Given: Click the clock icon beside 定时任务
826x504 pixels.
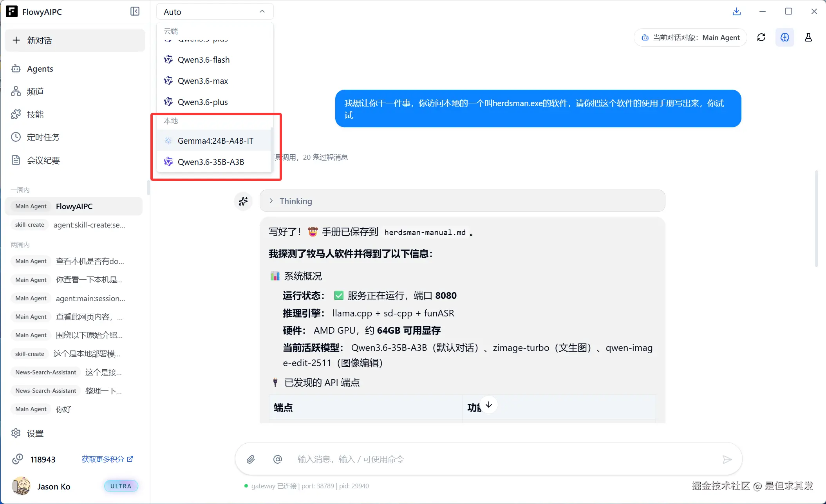Looking at the screenshot, I should coord(16,137).
